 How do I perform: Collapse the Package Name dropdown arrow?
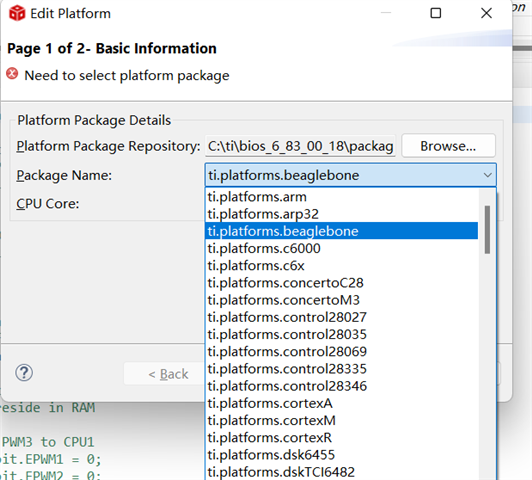point(488,175)
